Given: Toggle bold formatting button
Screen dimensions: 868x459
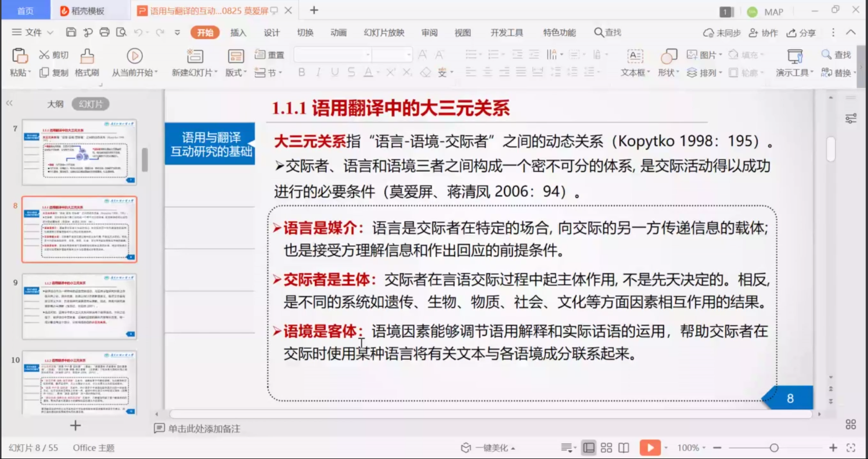Looking at the screenshot, I should pos(301,72).
